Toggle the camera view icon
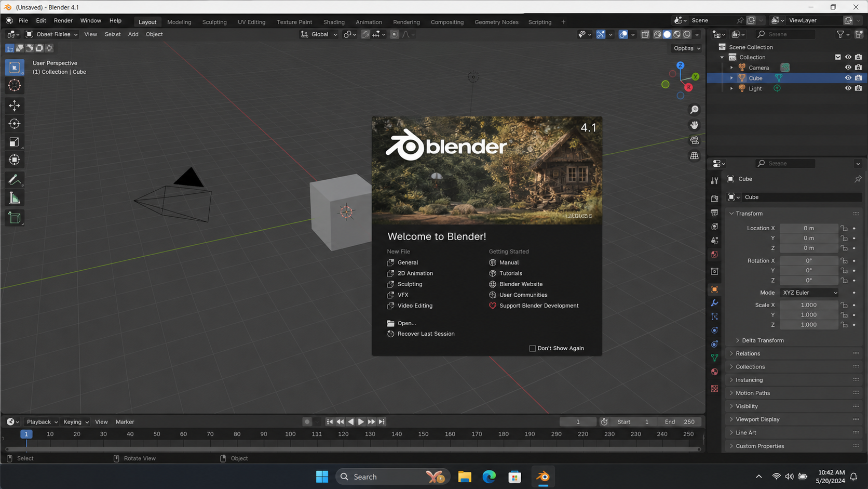The width and height of the screenshot is (868, 489). [x=694, y=140]
